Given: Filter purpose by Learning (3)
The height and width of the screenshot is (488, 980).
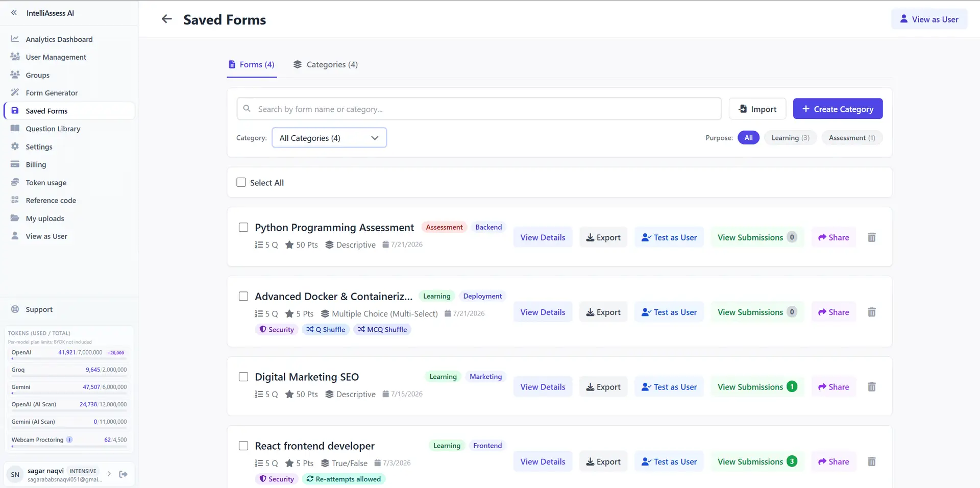Looking at the screenshot, I should (790, 138).
